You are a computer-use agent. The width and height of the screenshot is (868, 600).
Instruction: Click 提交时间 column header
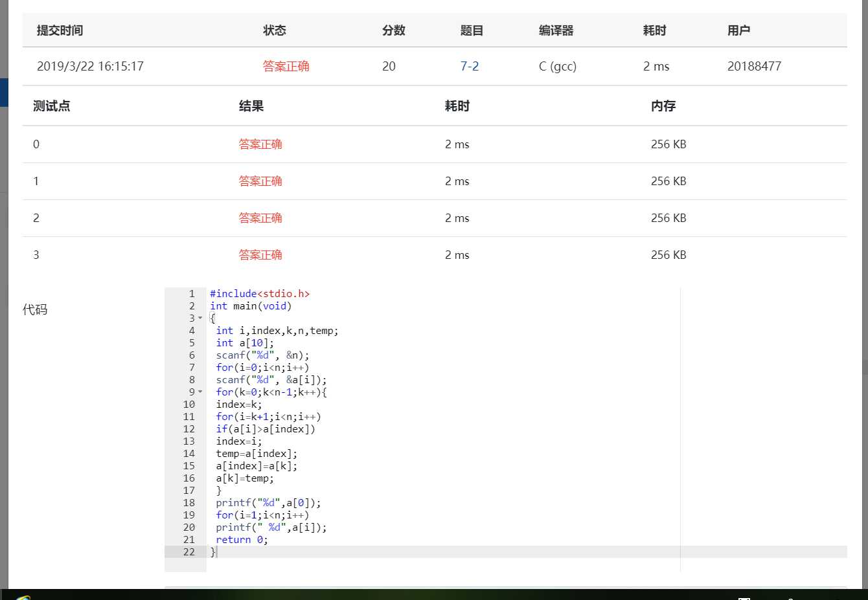point(60,30)
